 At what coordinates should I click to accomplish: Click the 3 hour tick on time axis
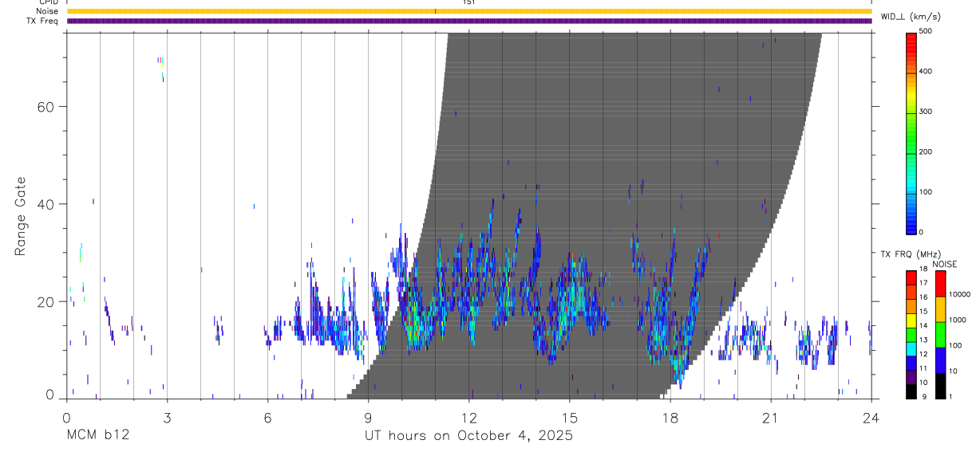(x=167, y=418)
